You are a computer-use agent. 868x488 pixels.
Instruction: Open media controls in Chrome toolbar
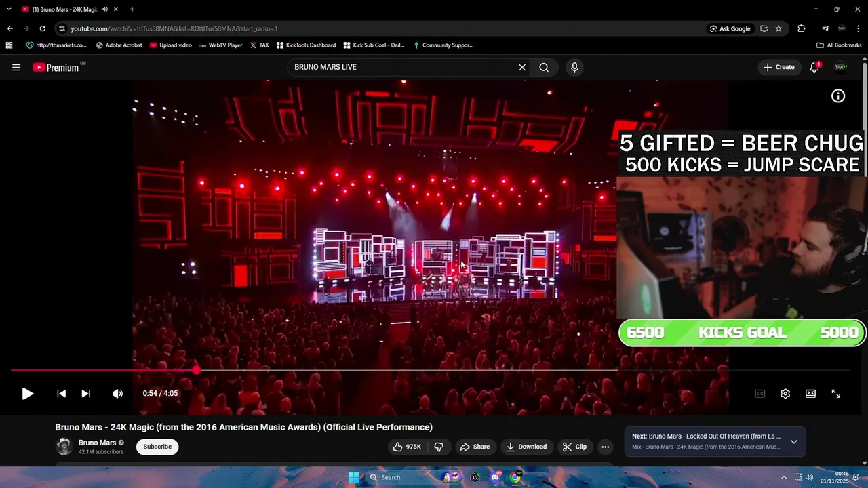pos(825,28)
